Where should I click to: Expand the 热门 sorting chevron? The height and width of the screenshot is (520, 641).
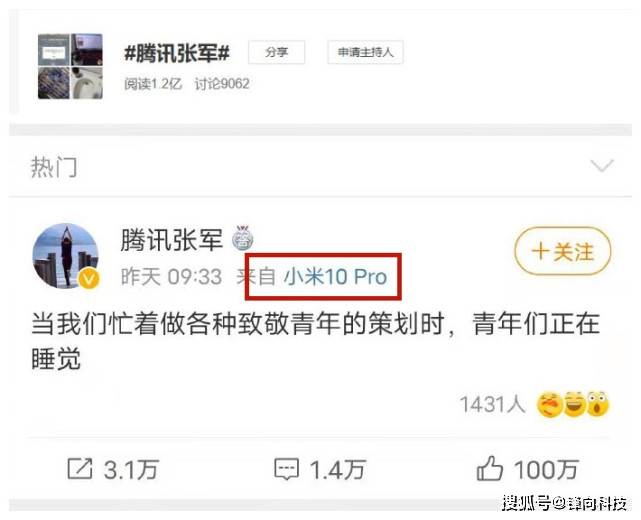[602, 165]
